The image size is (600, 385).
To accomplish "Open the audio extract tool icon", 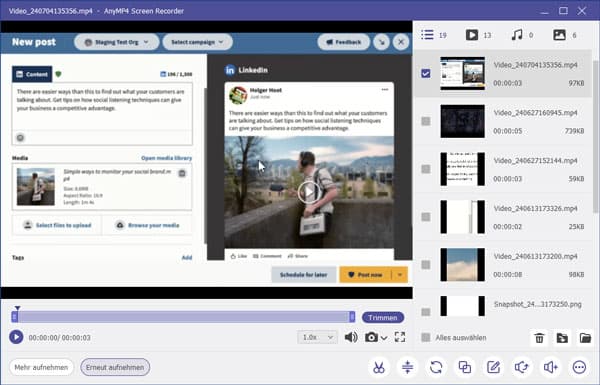I will click(x=522, y=367).
